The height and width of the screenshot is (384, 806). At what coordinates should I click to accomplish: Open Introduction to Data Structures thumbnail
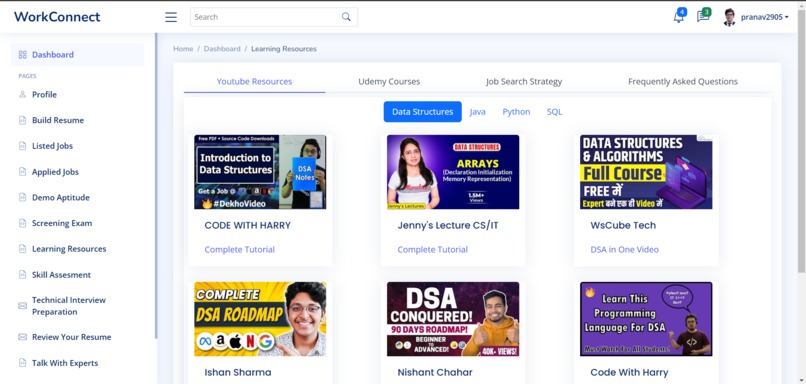click(260, 172)
